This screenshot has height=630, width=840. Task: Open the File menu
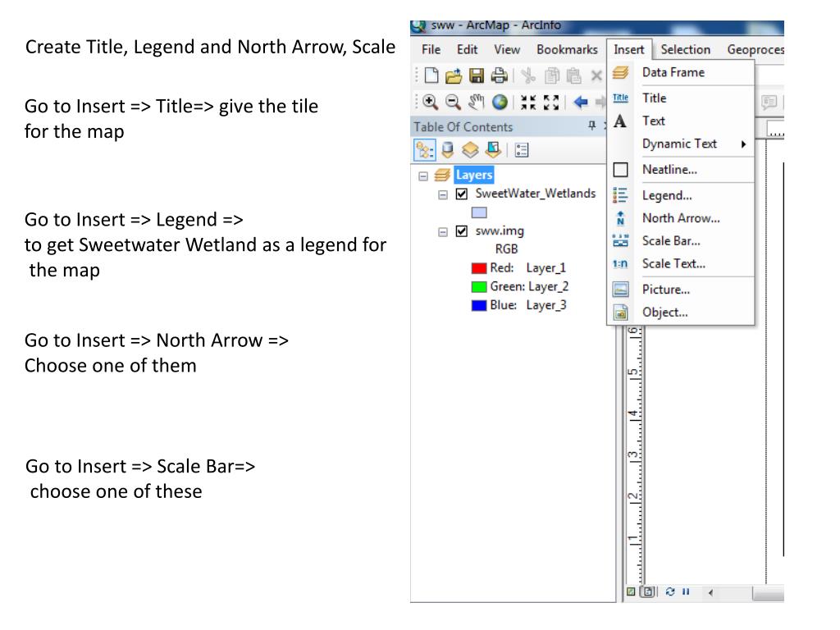431,50
